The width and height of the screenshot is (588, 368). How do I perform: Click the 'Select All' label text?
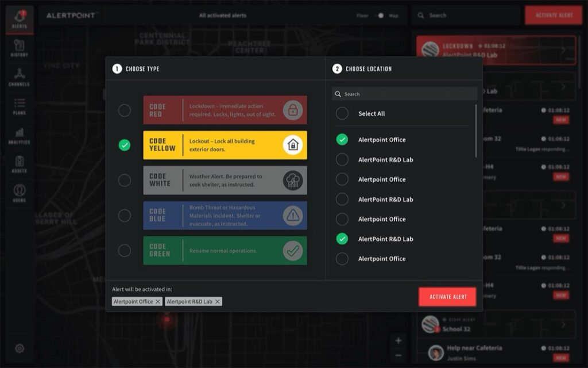[x=372, y=113]
